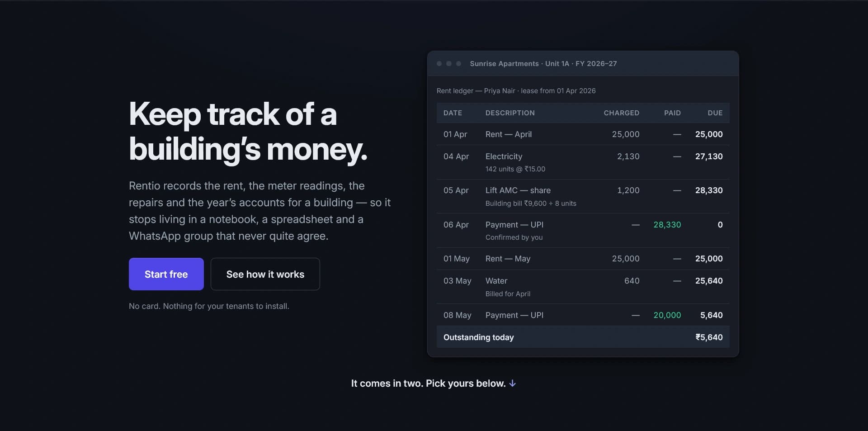Click the 'Confirmed by you' note

514,237
